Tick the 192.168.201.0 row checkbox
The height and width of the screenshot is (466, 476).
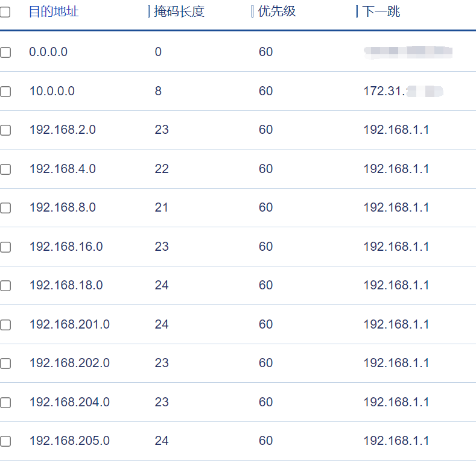5,325
